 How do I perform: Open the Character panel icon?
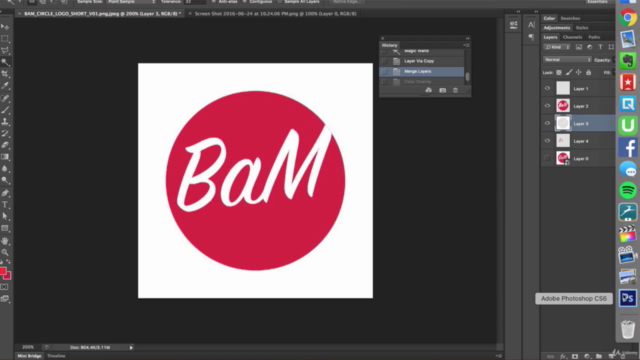pos(531,25)
